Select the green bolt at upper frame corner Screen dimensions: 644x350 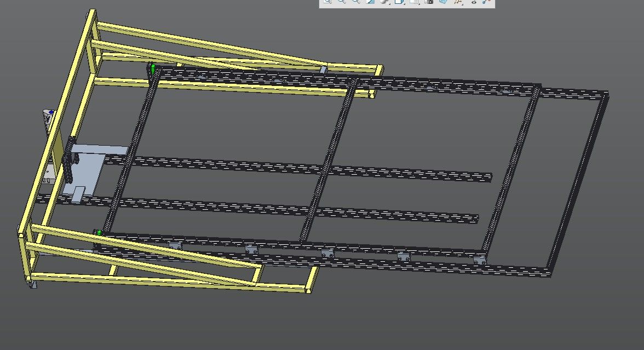pos(153,68)
